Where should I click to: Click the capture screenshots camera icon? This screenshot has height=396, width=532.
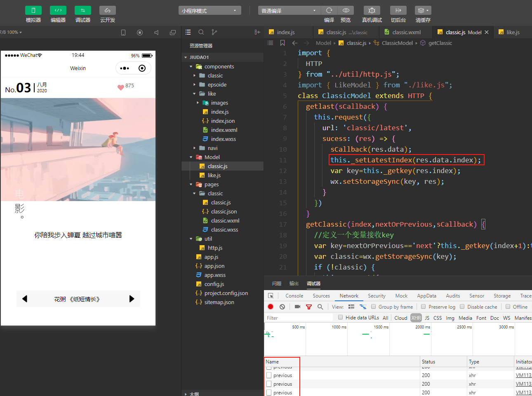(x=297, y=307)
